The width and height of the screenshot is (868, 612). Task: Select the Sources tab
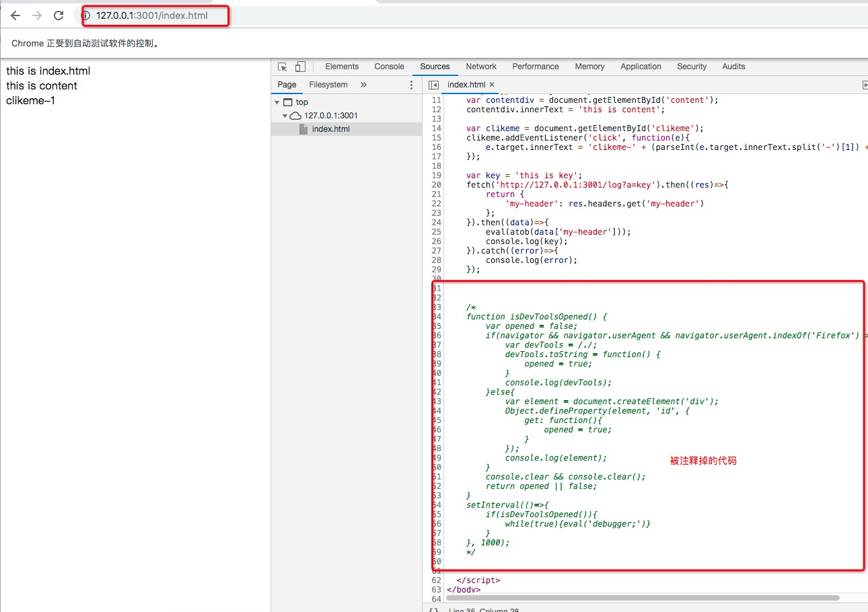click(x=435, y=67)
